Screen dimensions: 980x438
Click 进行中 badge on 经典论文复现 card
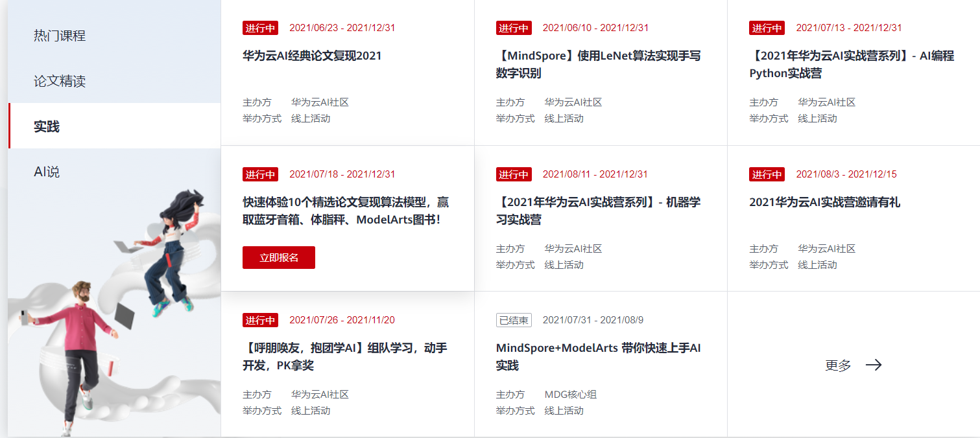coord(261,28)
